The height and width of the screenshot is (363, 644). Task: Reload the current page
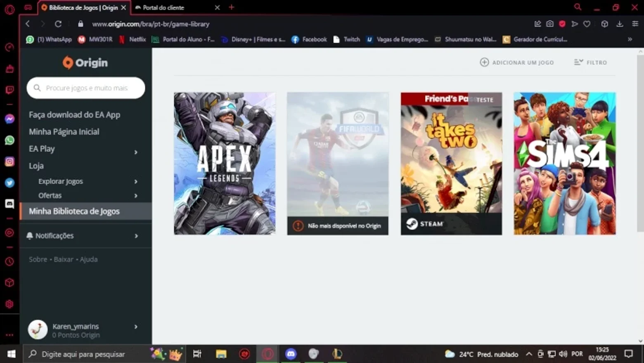coord(58,24)
